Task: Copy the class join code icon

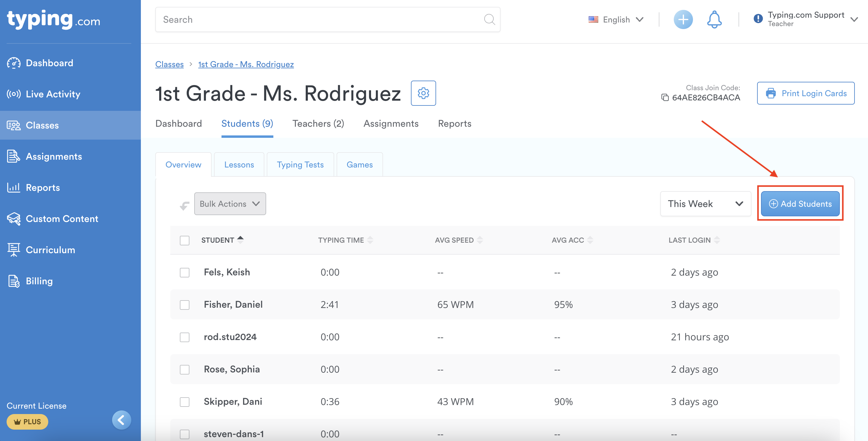Action: click(665, 98)
